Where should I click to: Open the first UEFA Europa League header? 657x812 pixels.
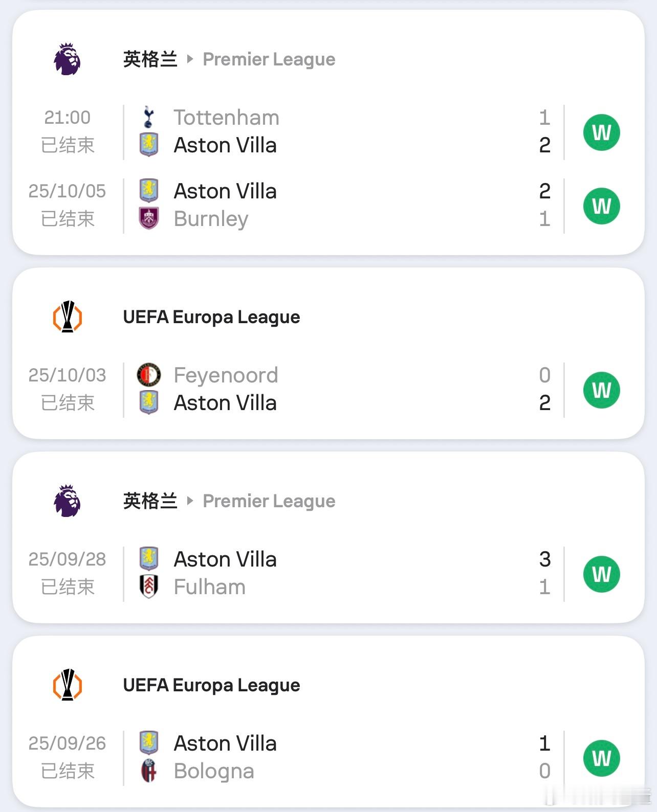[x=211, y=317]
